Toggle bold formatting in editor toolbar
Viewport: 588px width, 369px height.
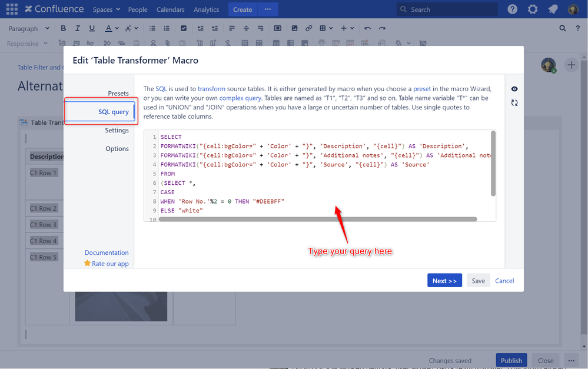[63, 28]
